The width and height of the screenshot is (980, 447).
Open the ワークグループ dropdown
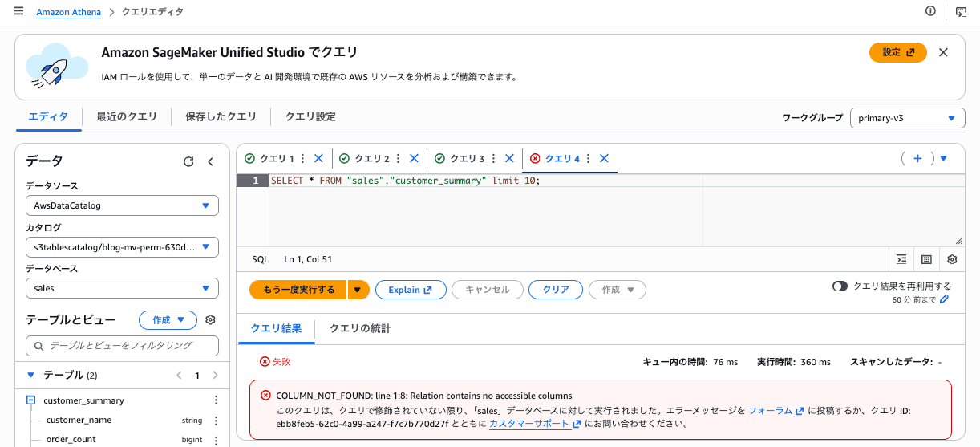pyautogui.click(x=908, y=118)
